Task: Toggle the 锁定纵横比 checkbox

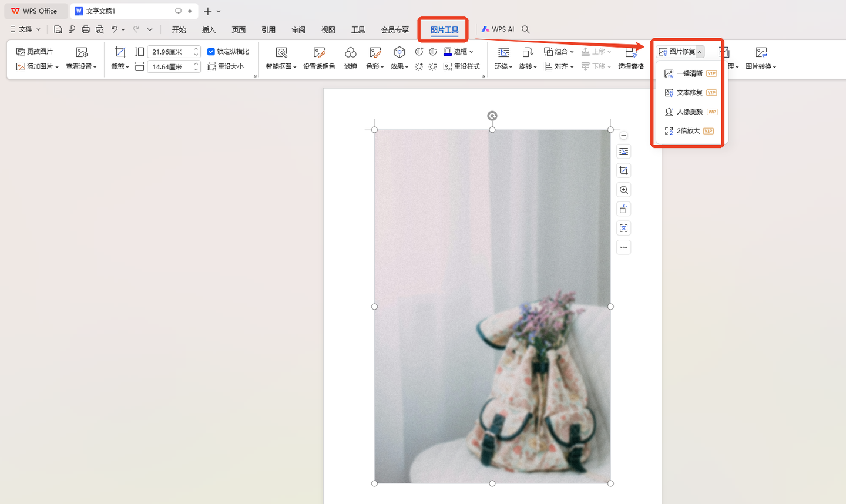Action: pyautogui.click(x=211, y=52)
